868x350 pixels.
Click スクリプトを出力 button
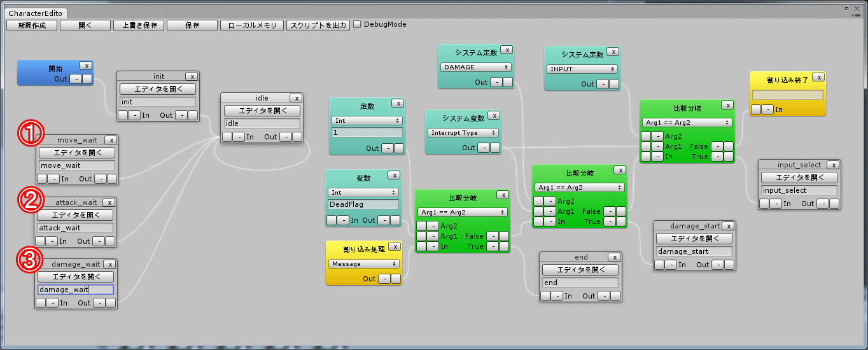pyautogui.click(x=318, y=25)
